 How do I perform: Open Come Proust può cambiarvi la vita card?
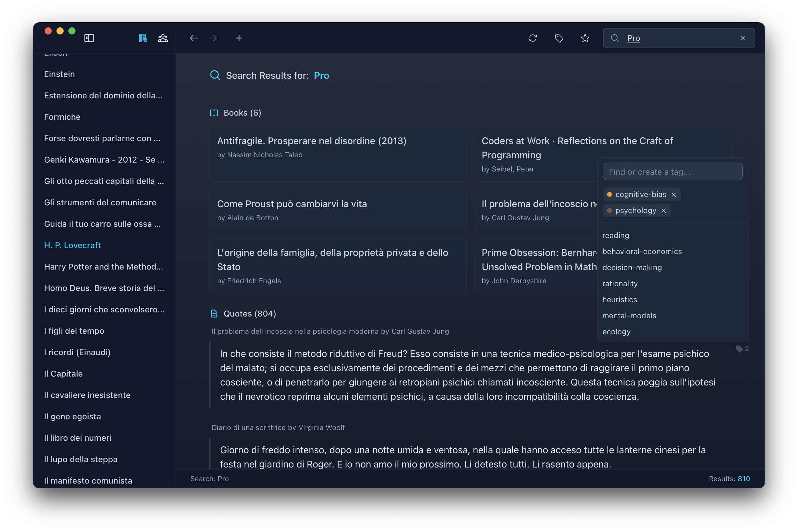click(x=338, y=210)
